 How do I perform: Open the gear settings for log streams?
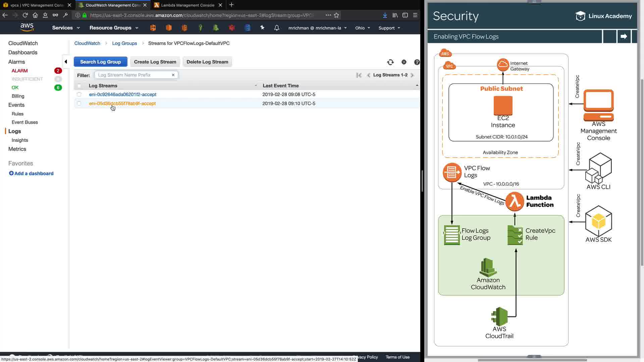[404, 62]
